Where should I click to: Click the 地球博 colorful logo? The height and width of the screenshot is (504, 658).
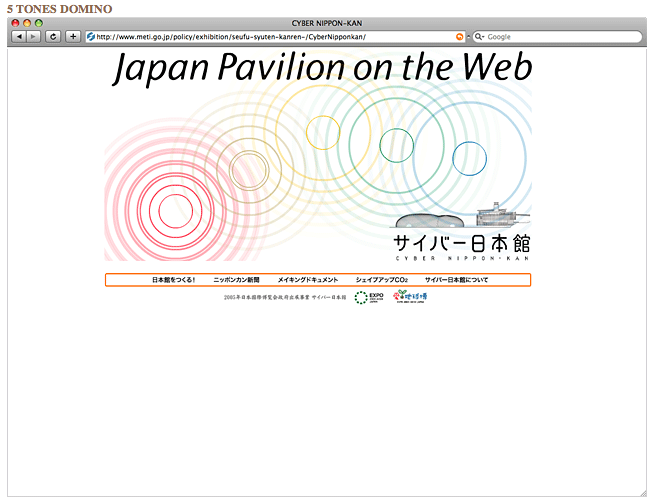click(410, 297)
